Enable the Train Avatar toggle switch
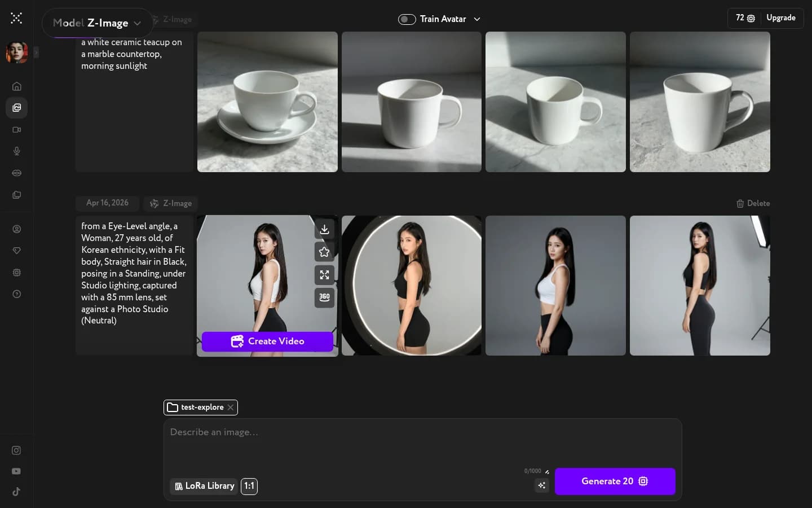Image resolution: width=812 pixels, height=508 pixels. pyautogui.click(x=407, y=19)
